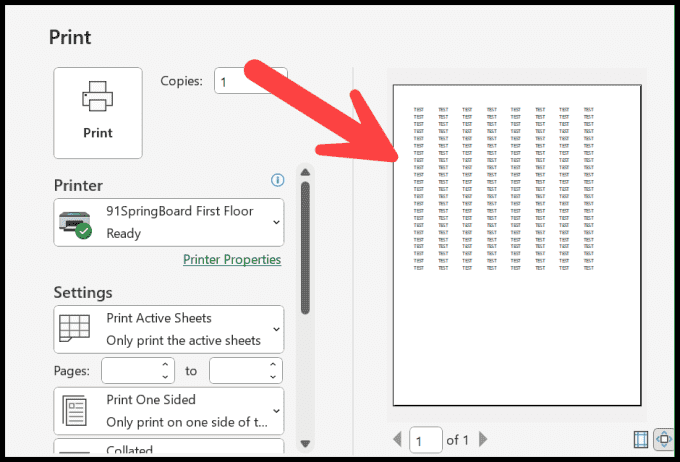Toggle the Show Margins icon
Viewport: 680px width, 462px height.
641,439
